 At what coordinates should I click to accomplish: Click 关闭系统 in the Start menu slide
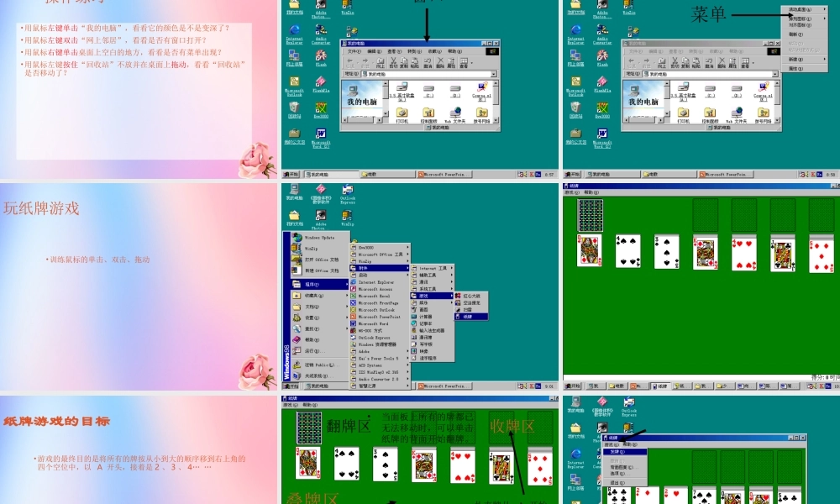(x=320, y=376)
